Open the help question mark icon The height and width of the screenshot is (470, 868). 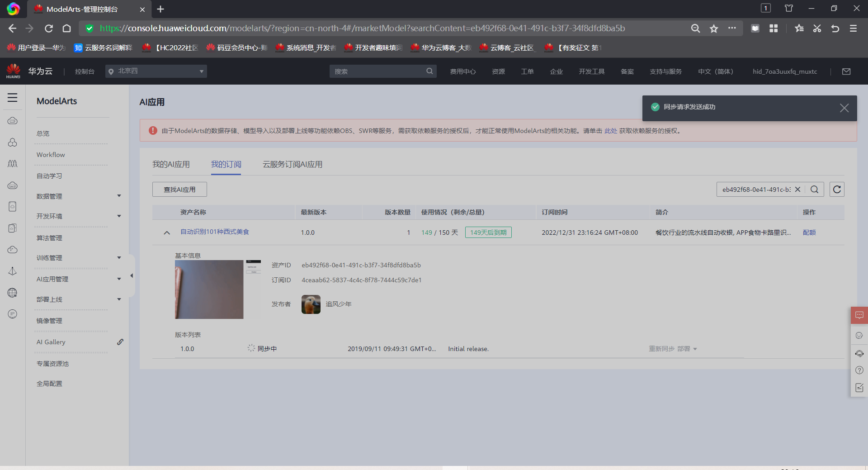click(859, 370)
